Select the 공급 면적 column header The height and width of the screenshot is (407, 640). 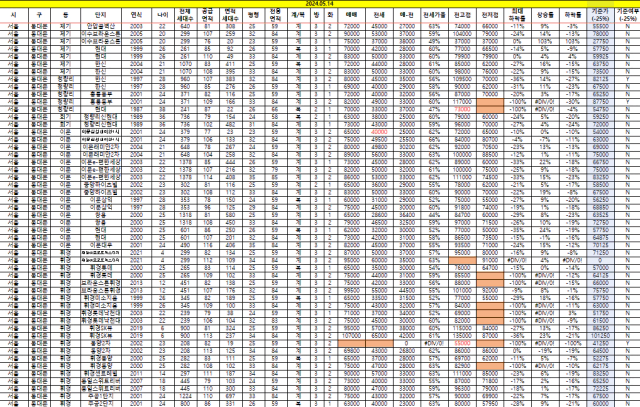coord(208,15)
